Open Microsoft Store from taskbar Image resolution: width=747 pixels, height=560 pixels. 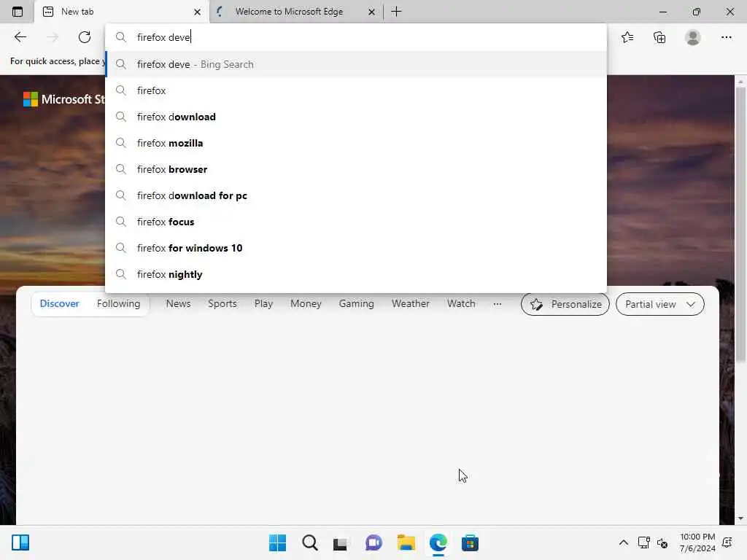coord(470,542)
